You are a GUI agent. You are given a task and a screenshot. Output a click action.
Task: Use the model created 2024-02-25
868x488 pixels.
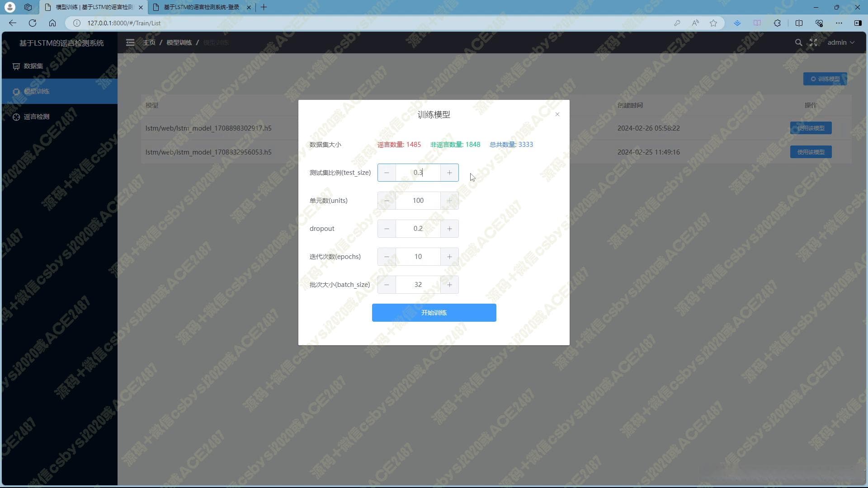click(x=811, y=152)
